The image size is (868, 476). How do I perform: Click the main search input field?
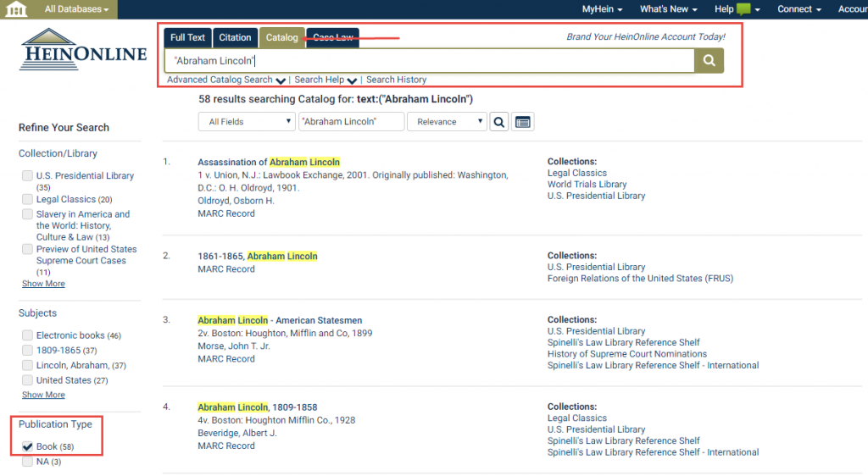pos(430,61)
